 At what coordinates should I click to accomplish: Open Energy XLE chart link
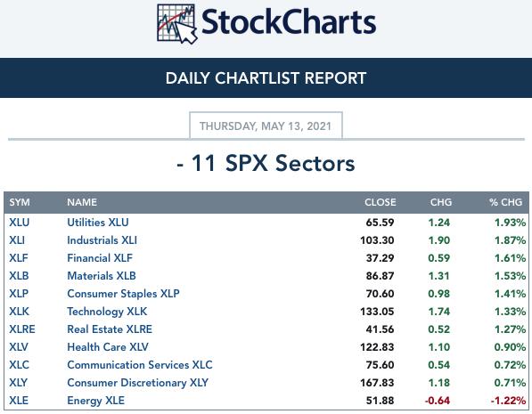point(95,401)
